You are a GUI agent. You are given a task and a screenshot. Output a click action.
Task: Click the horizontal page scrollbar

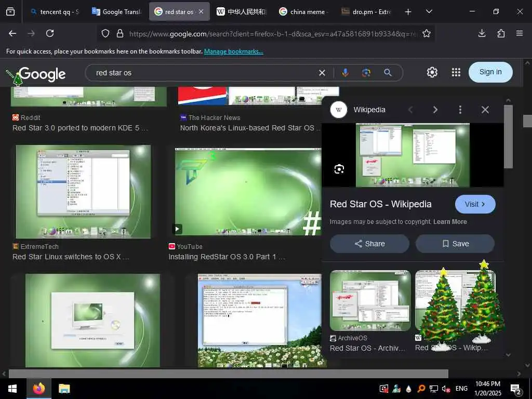tap(229, 374)
